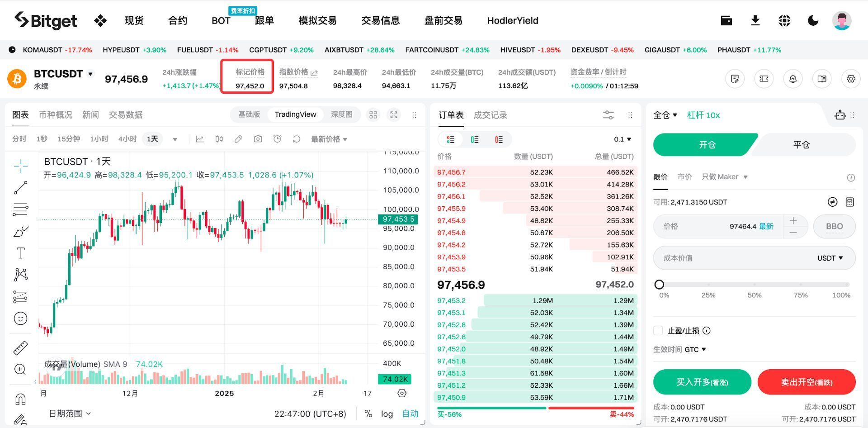868x428 pixels.
Task: Select the forecast position tool
Action: pyautogui.click(x=20, y=296)
